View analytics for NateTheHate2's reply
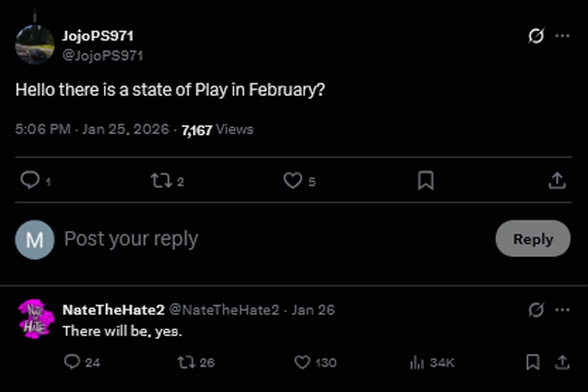The height and width of the screenshot is (392, 588). click(417, 363)
